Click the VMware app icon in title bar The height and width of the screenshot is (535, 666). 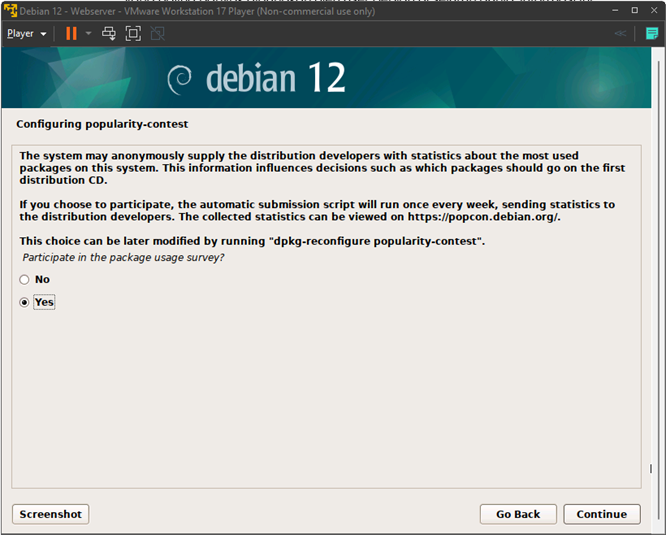pos(10,9)
